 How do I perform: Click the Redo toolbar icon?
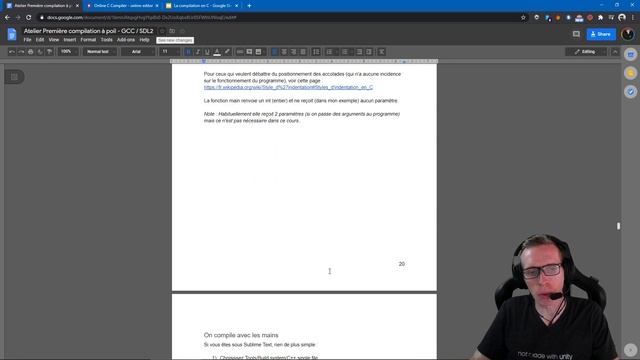coord(21,52)
